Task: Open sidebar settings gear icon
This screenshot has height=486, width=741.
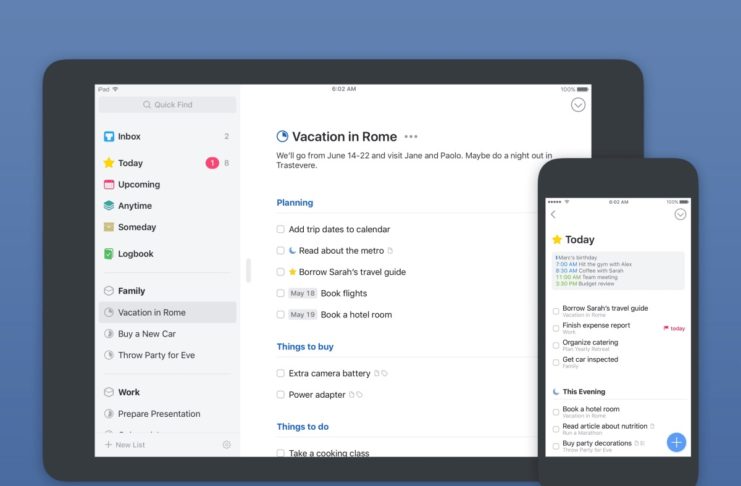Action: tap(226, 445)
